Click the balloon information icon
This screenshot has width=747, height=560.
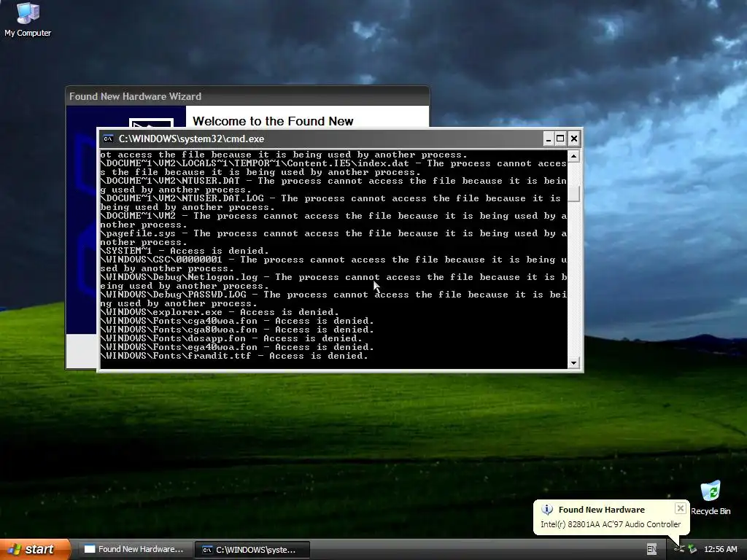(547, 510)
